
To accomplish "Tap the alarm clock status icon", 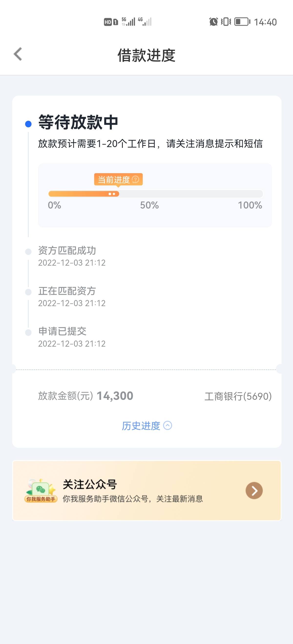I will point(213,22).
